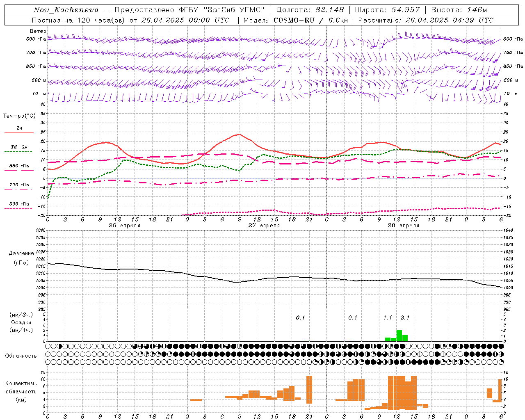Click the 'Ветер' wind panel label
Viewport: 525px width, 420px height.
pyautogui.click(x=38, y=31)
